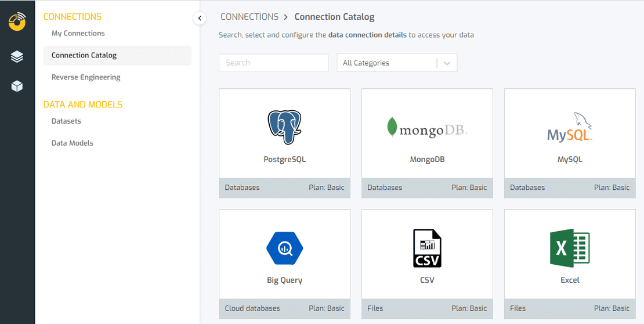Click the All Categories dropdown arrow
The height and width of the screenshot is (324, 644).
click(x=447, y=63)
